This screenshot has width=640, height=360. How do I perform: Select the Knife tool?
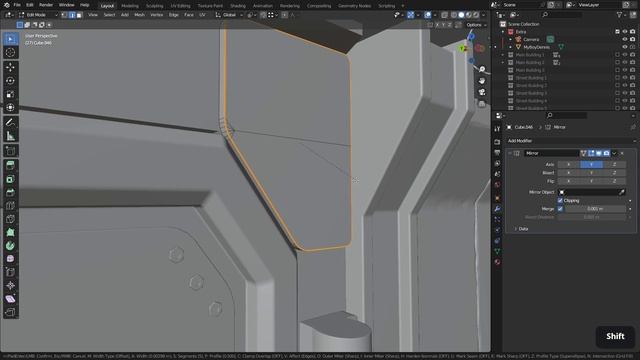click(10, 219)
